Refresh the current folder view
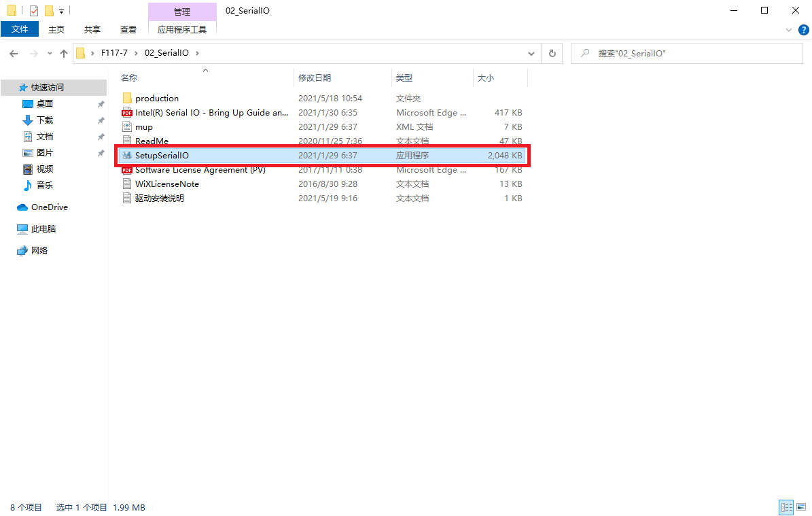812x516 pixels. coord(552,53)
